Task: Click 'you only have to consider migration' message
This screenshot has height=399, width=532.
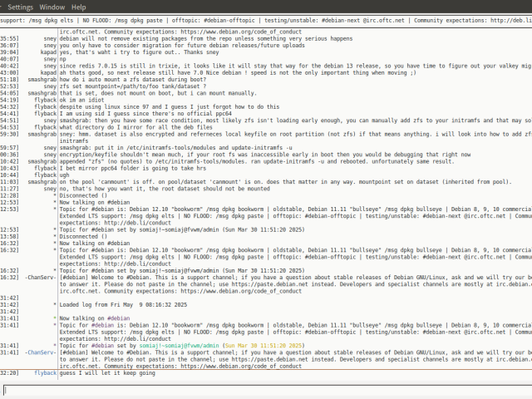Action: click(182, 46)
